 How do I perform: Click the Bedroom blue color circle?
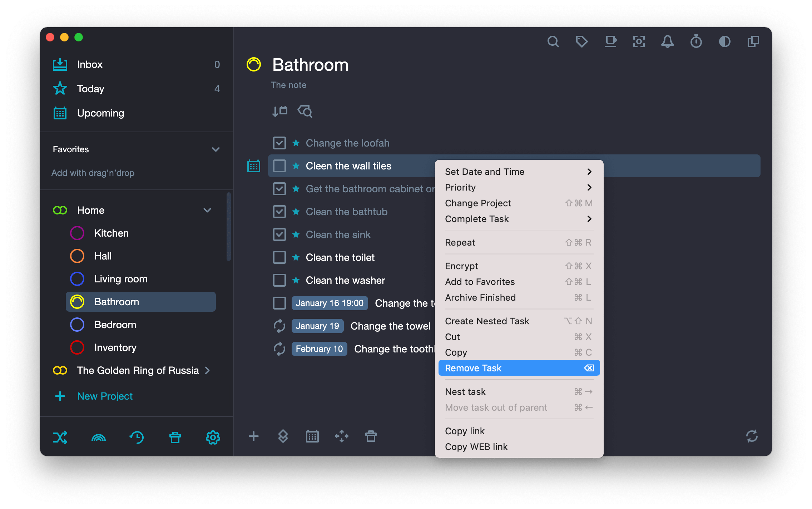point(77,325)
